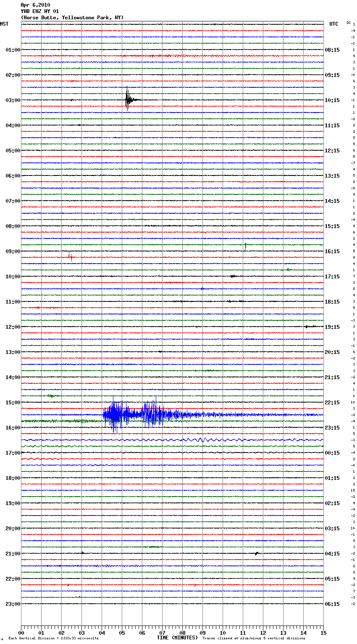Screen dimensions: 357x644
Task: Click the red spike after the 09:00 trace
Action: point(71,257)
